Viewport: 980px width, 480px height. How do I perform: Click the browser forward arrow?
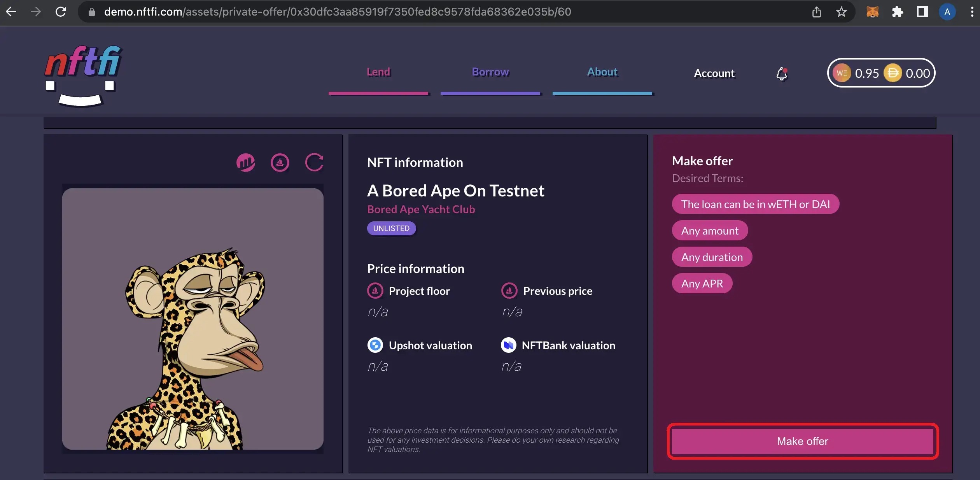(36, 12)
